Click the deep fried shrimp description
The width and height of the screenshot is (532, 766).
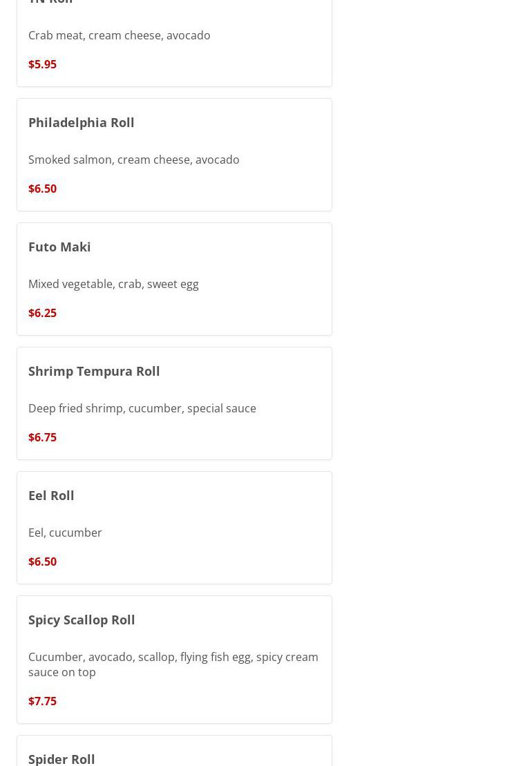(x=142, y=408)
